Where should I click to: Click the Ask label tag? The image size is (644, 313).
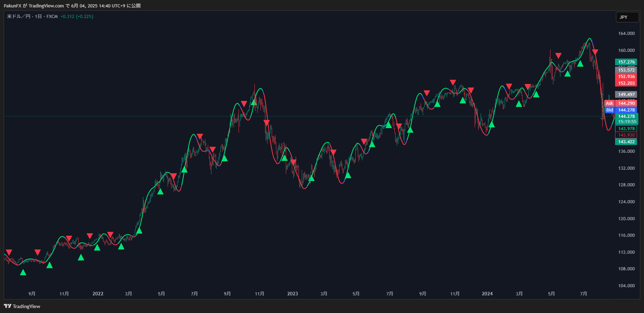pos(609,103)
